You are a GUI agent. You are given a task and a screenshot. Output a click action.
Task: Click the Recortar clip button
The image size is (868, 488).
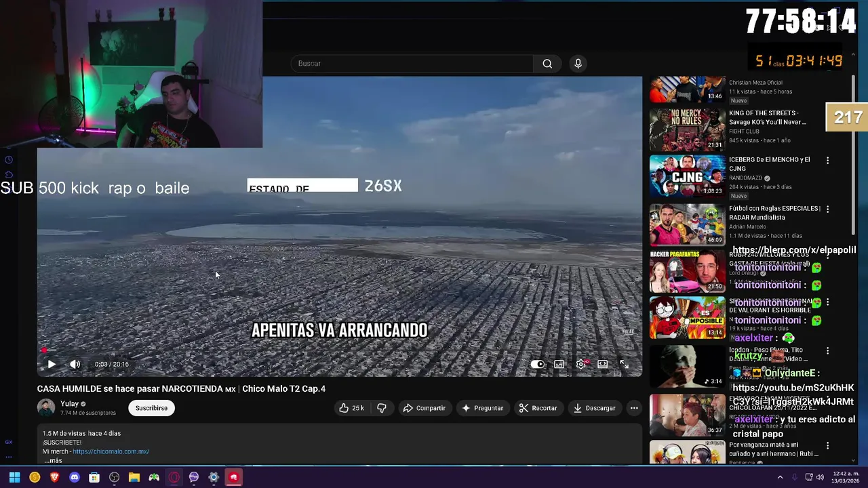tap(538, 408)
